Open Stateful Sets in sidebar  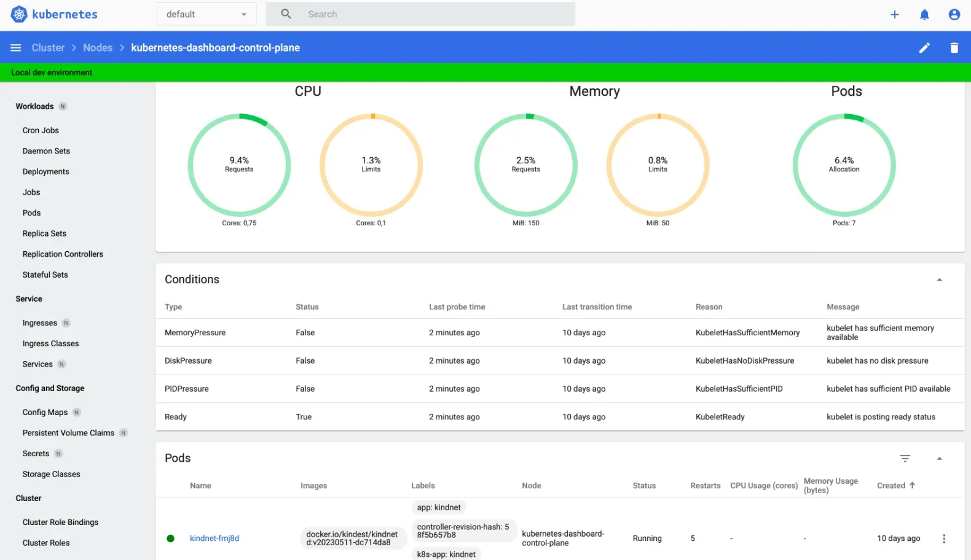(45, 274)
